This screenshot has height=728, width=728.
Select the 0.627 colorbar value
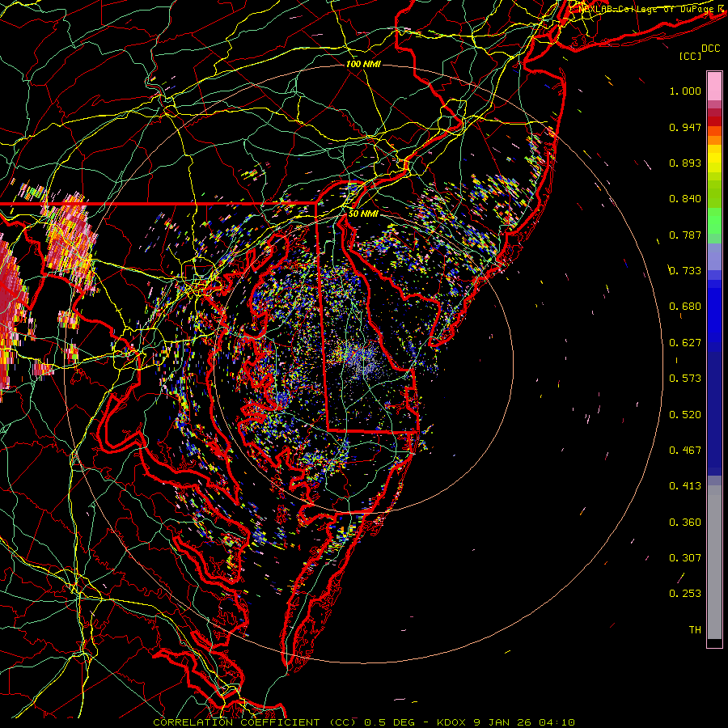(685, 343)
